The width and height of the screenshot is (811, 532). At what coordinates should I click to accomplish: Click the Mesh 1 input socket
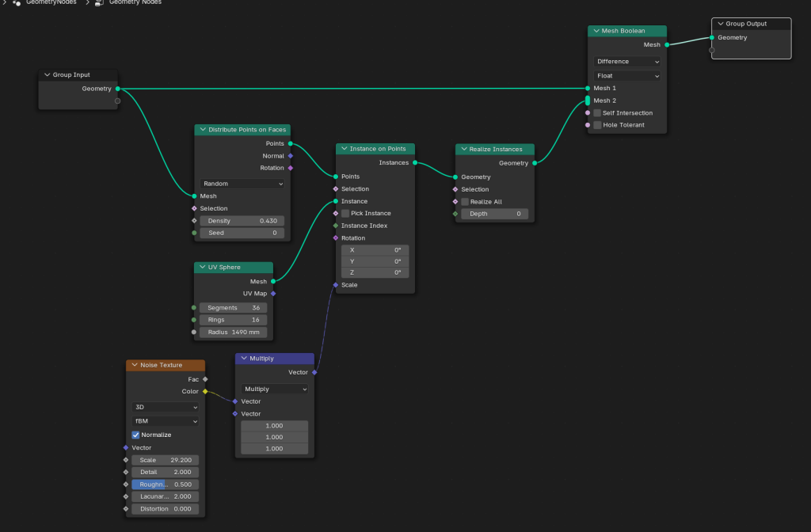(588, 89)
